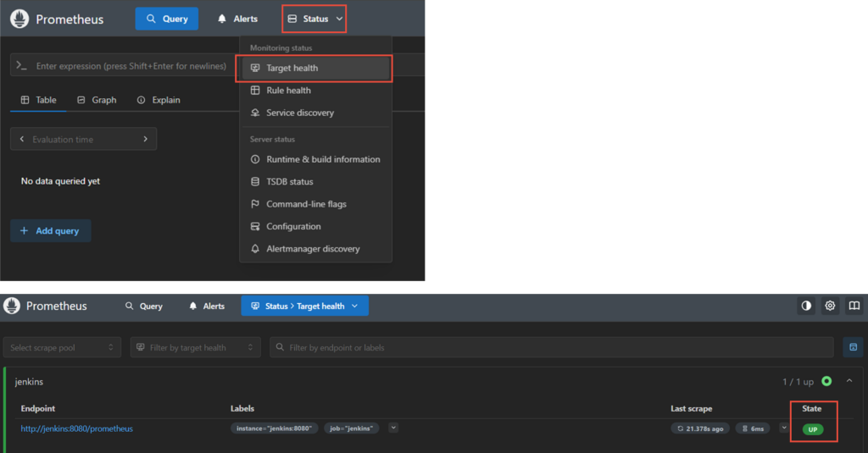Click the next evaluation time arrow
The width and height of the screenshot is (868, 453).
pyautogui.click(x=145, y=139)
